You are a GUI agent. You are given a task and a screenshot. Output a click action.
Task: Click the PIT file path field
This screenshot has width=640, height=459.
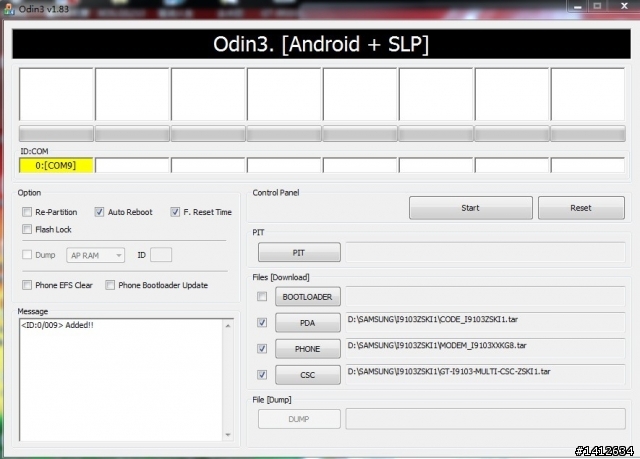(x=485, y=252)
